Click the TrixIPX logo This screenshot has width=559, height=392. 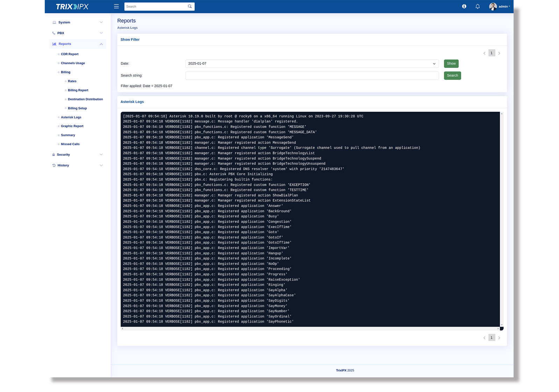pyautogui.click(x=72, y=7)
